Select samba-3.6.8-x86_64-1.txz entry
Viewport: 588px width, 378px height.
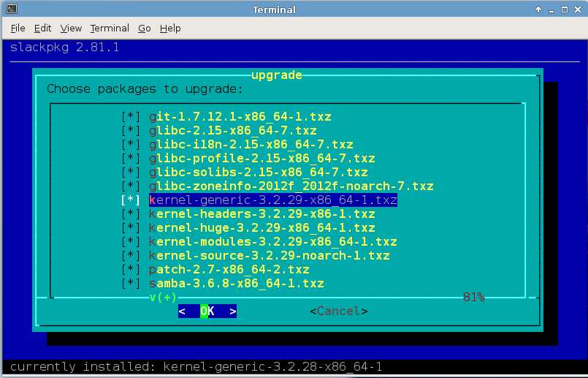click(236, 283)
